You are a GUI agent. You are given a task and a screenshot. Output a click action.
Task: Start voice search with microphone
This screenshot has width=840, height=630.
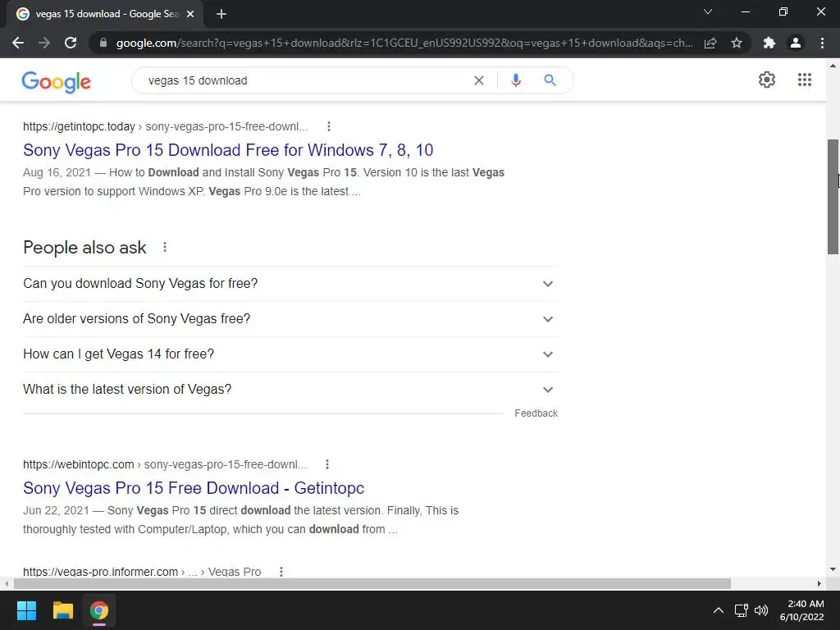(x=516, y=80)
